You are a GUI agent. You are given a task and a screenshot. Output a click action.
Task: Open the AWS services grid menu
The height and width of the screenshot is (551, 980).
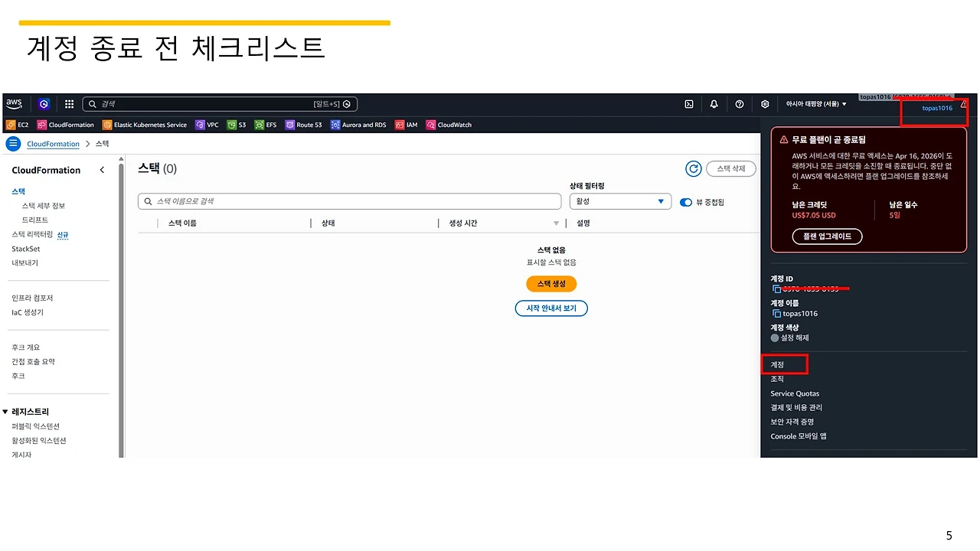[69, 103]
